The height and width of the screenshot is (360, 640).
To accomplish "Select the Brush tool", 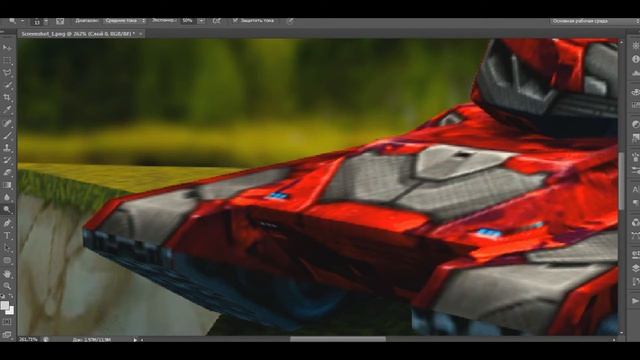I will pyautogui.click(x=7, y=136).
